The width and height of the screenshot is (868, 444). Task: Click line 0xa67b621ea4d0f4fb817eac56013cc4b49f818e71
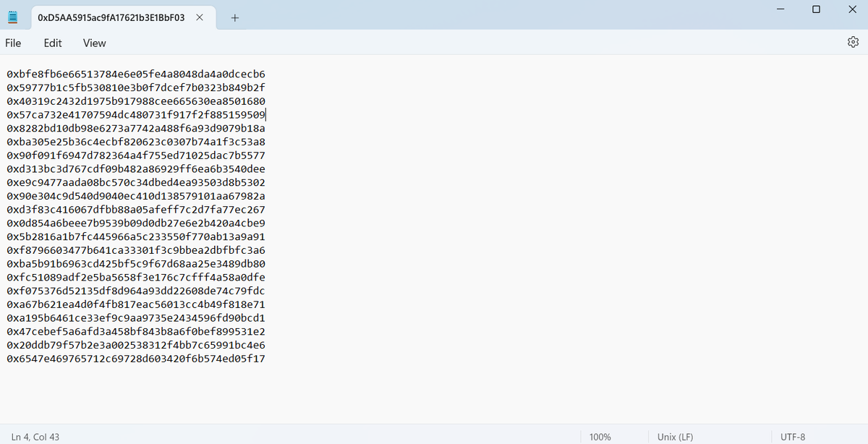point(136,304)
